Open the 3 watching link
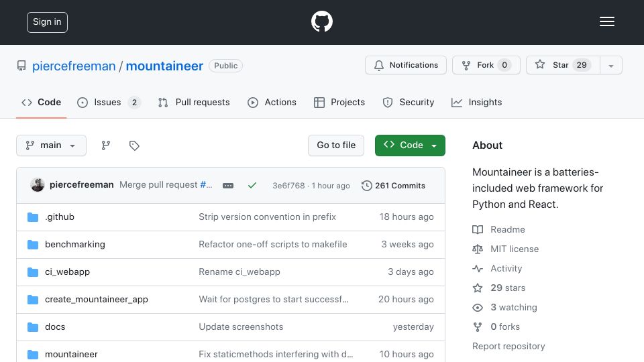Viewport: 644px width, 362px height. [x=504, y=308]
